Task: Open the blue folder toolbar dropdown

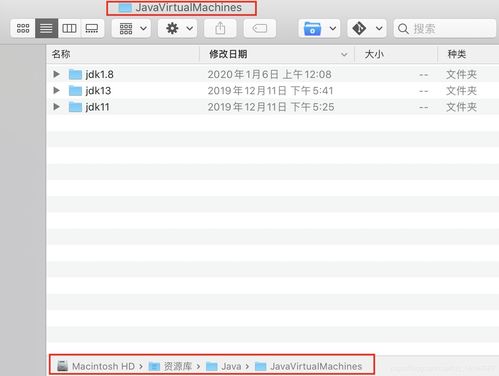Action: (x=319, y=28)
